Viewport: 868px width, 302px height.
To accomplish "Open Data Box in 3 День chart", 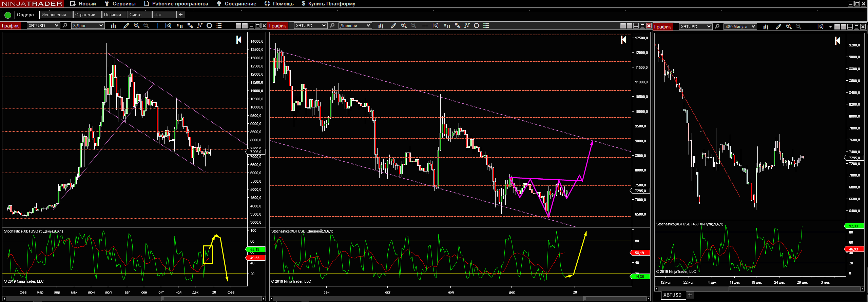I will [168, 26].
